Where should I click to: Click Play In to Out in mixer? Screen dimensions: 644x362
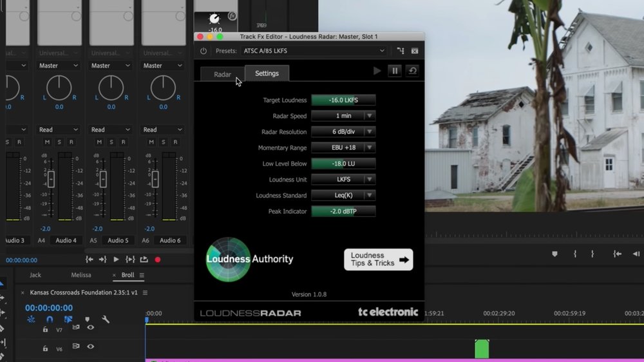pyautogui.click(x=130, y=260)
